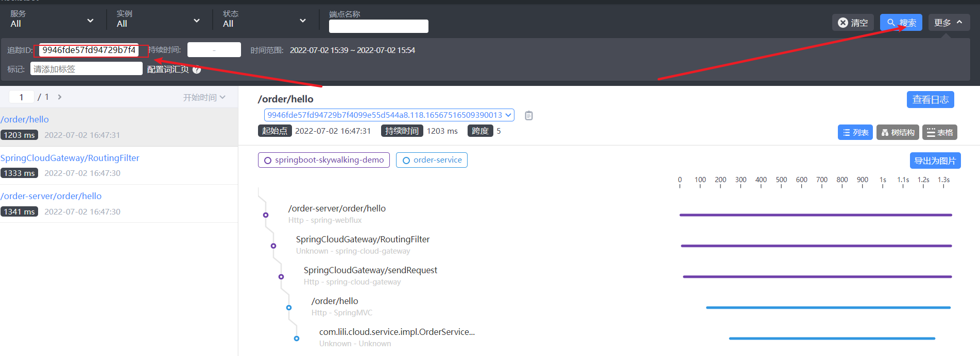Click the /order/hello span duration bar

[x=828, y=308]
